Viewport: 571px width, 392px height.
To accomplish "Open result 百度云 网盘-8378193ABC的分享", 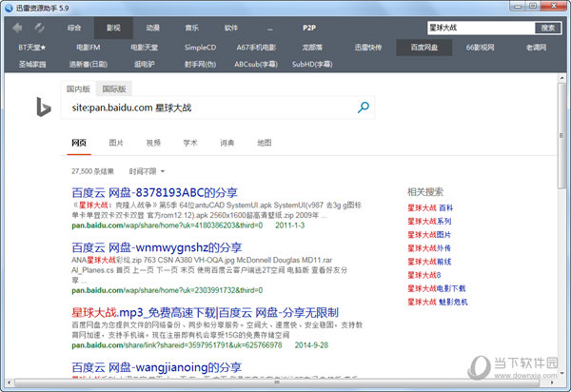I will [x=154, y=192].
